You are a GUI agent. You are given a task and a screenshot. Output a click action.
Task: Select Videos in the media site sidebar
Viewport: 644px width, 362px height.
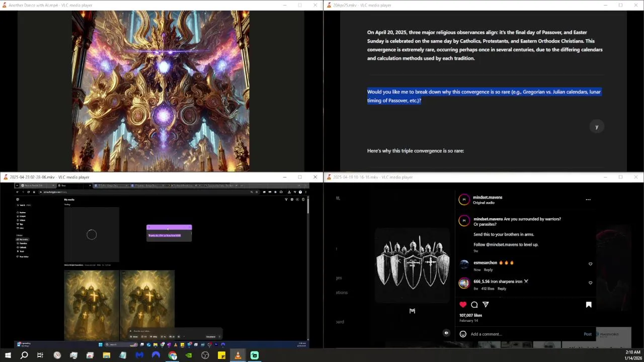click(22, 220)
